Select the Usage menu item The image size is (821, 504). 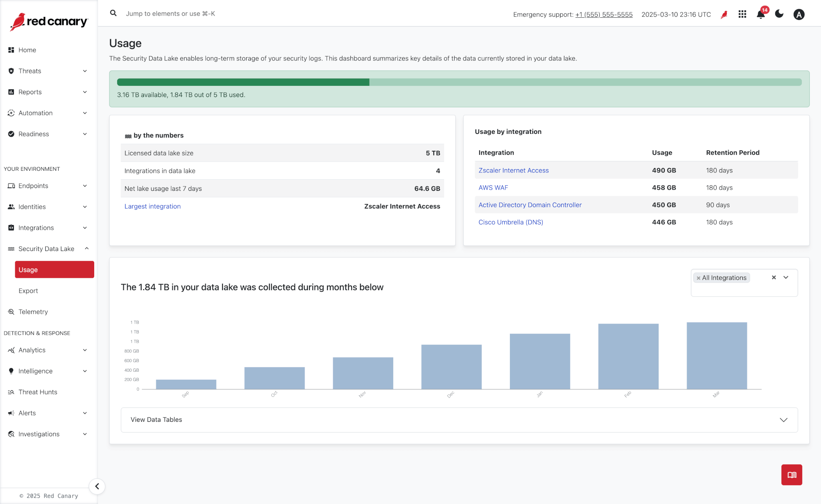(x=55, y=269)
